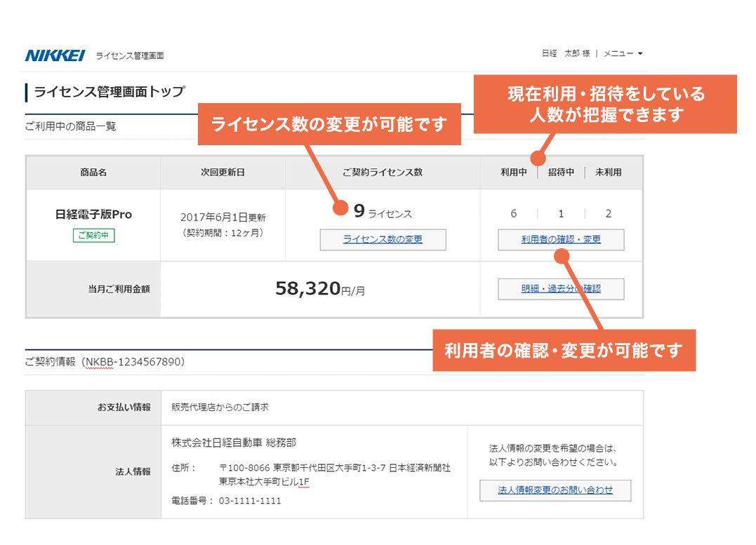Click the 9 ライセンス count value
The image size is (756, 545).
click(x=383, y=211)
